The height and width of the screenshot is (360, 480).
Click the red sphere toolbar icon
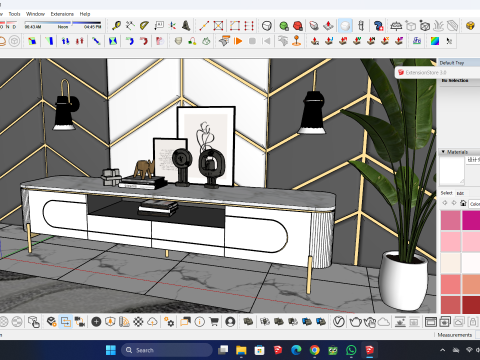pyautogui.click(x=298, y=26)
